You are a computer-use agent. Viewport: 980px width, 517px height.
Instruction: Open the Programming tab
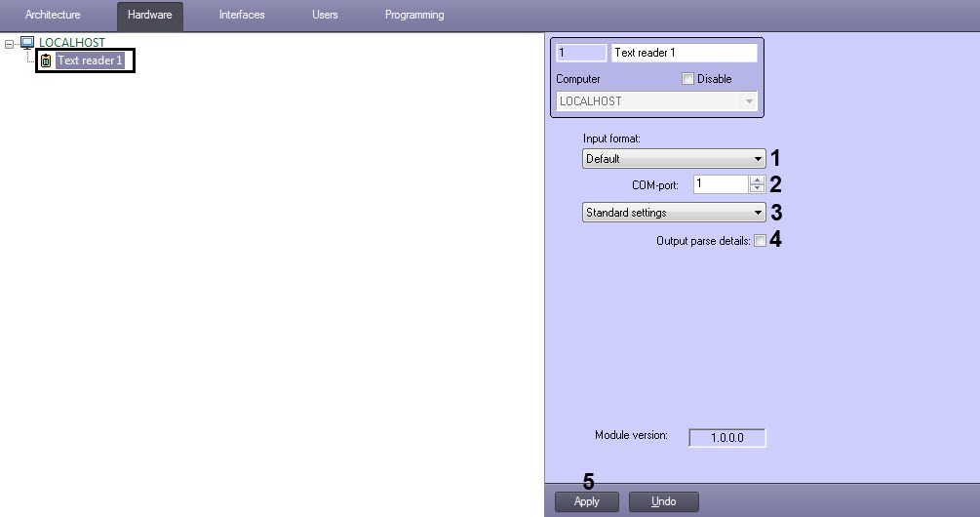414,15
